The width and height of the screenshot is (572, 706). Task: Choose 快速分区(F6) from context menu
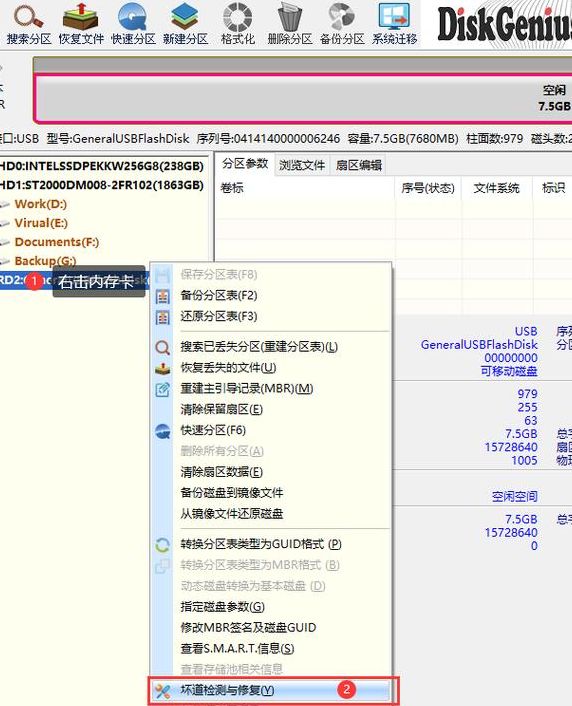[x=270, y=430]
